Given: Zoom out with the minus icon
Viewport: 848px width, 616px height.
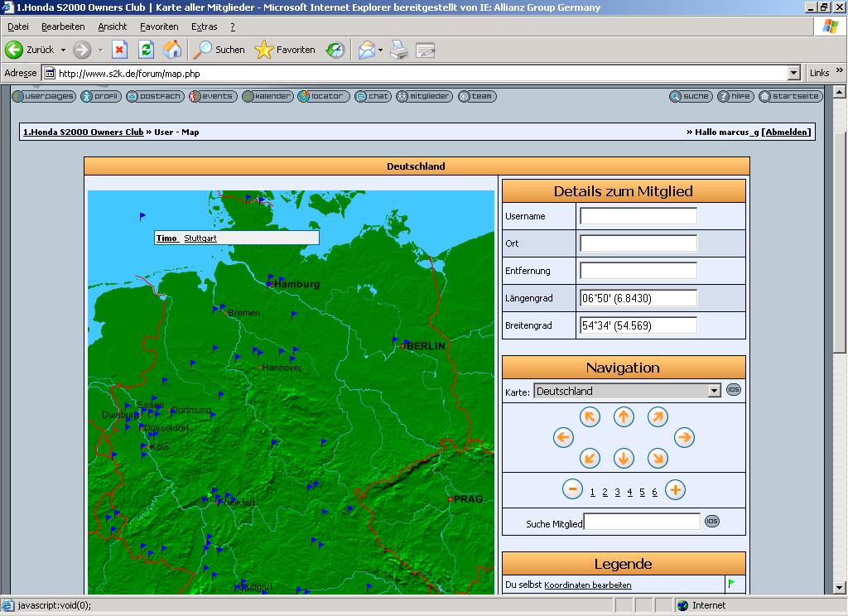Looking at the screenshot, I should coord(572,489).
